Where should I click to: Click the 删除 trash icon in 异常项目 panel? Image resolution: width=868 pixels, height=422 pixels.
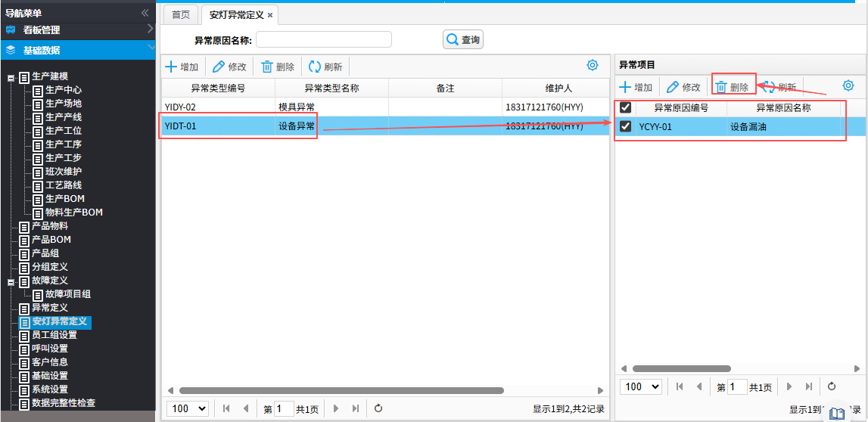(x=722, y=87)
